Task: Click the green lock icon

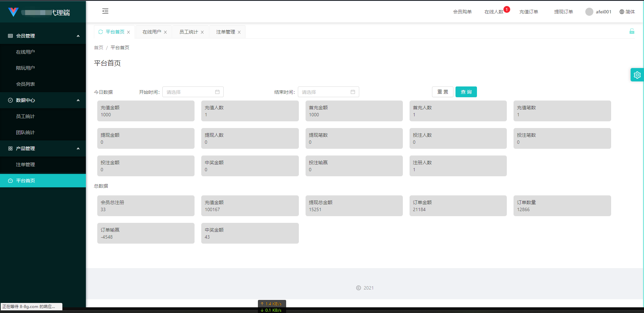Action: [632, 32]
